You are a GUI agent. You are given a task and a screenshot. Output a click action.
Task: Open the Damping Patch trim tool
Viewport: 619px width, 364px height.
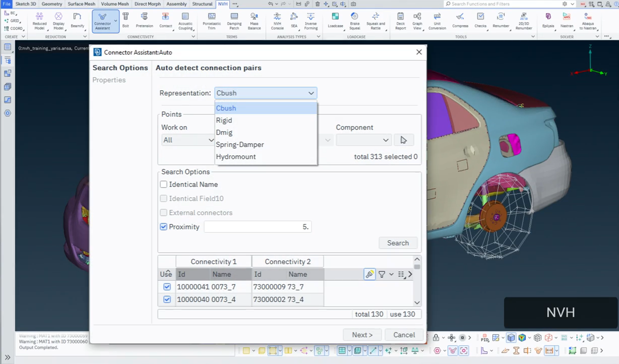click(x=234, y=21)
